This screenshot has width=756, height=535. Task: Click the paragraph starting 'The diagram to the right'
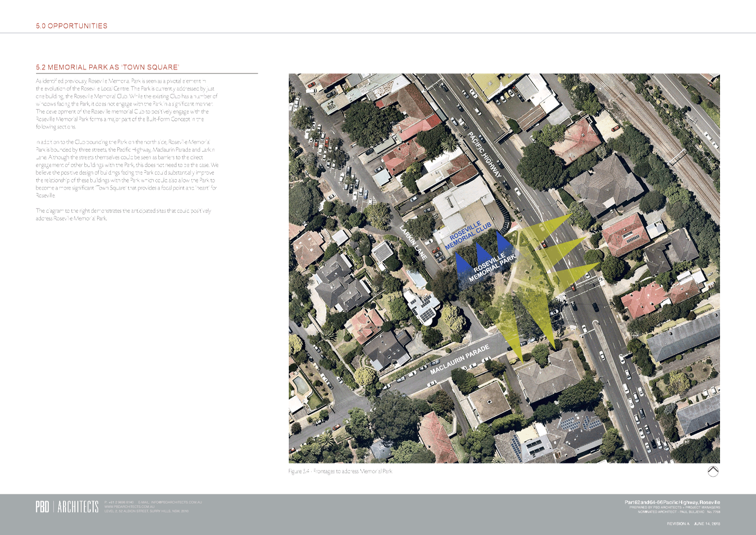click(x=123, y=214)
